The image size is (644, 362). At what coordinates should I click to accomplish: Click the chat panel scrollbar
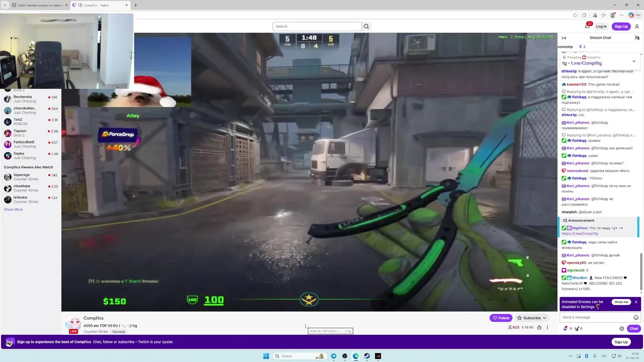pyautogui.click(x=641, y=271)
